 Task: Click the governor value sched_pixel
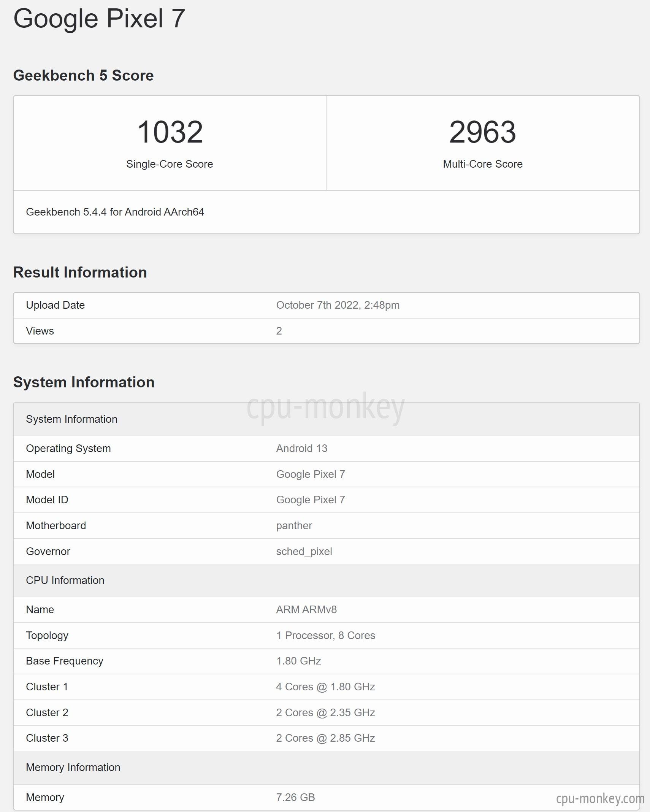pyautogui.click(x=304, y=552)
